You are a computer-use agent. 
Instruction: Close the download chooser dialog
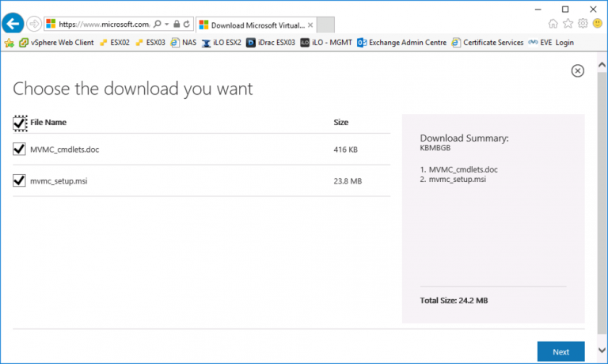(577, 71)
